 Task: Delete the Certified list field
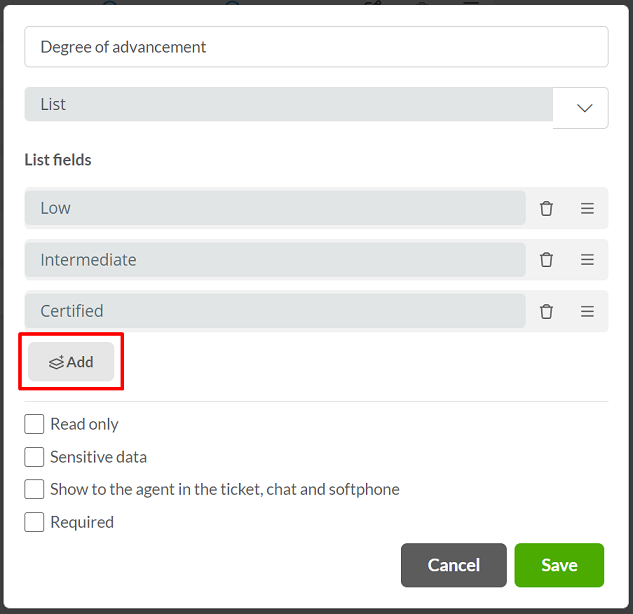pos(546,311)
